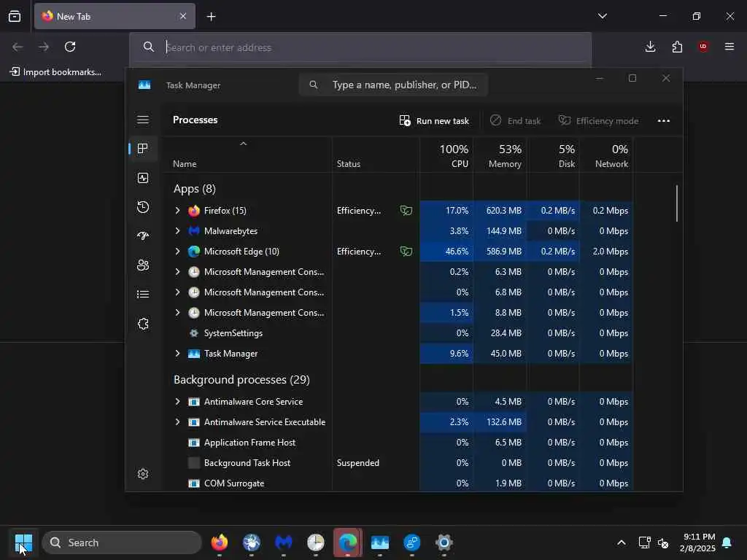Open Malwarebytes from the taskbar
This screenshot has height=560, width=747.
tap(284, 542)
